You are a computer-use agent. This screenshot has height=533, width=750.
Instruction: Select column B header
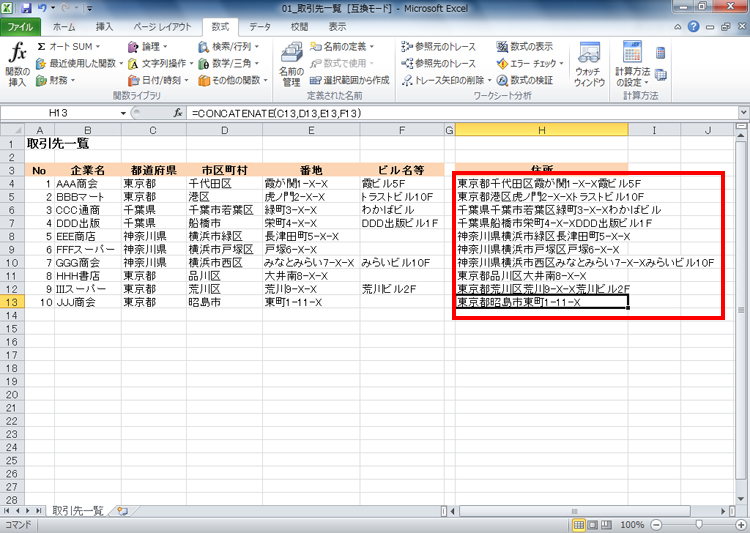click(88, 130)
